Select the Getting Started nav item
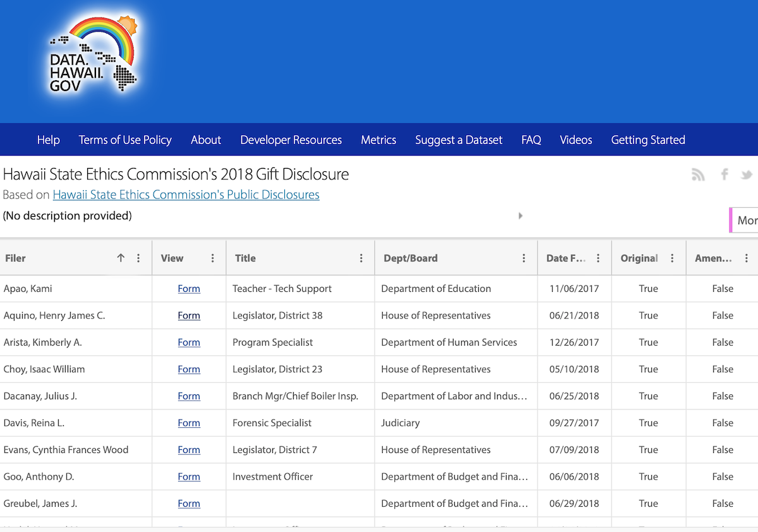 pos(647,140)
